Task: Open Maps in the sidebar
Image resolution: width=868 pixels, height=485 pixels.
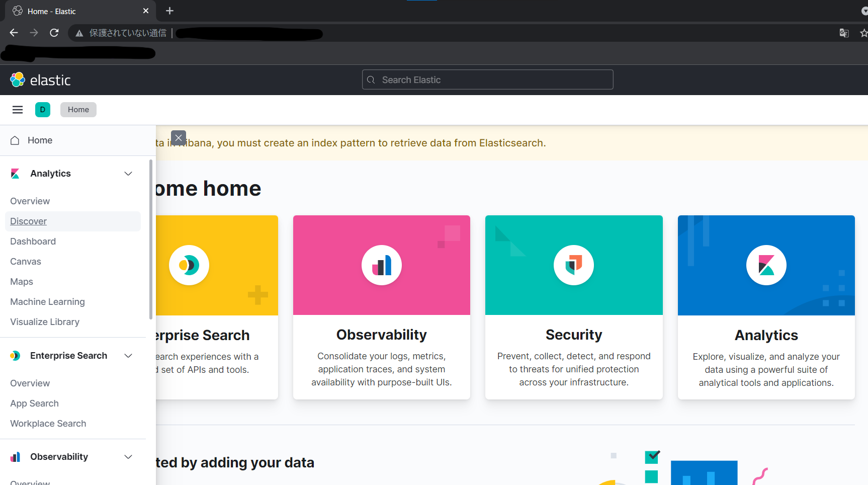Action: pyautogui.click(x=22, y=282)
